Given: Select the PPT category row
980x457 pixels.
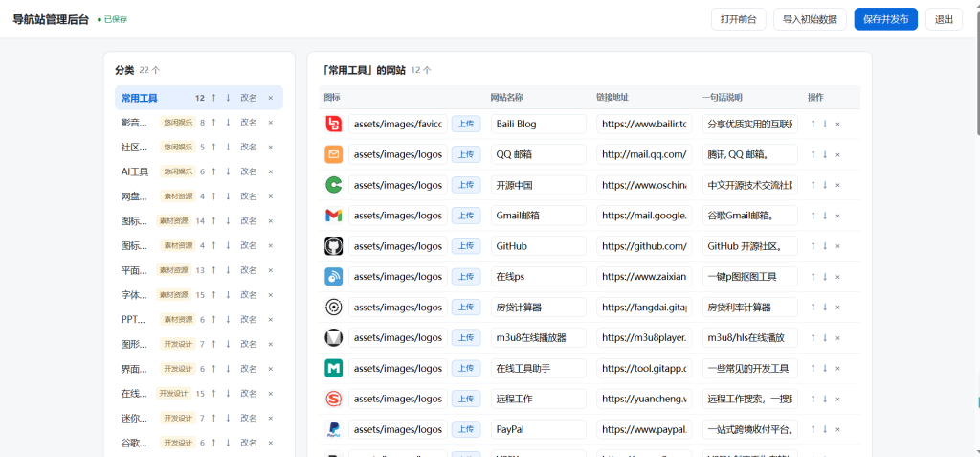Looking at the screenshot, I should pos(199,319).
